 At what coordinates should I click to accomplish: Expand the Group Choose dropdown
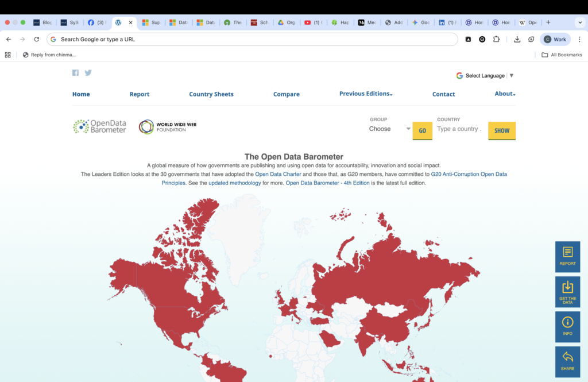click(390, 129)
